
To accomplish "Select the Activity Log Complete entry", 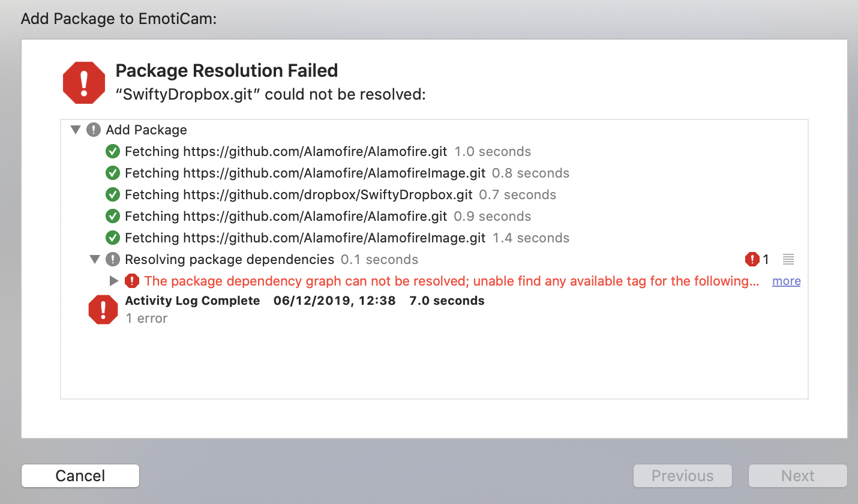I will [x=192, y=301].
